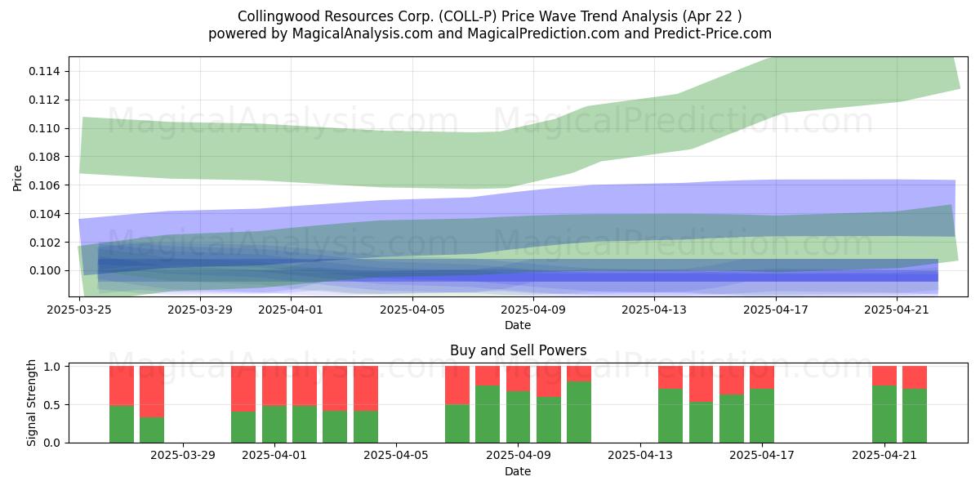Click the 0.112 tick on the Price axis
This screenshot has width=980, height=490.
[45, 100]
